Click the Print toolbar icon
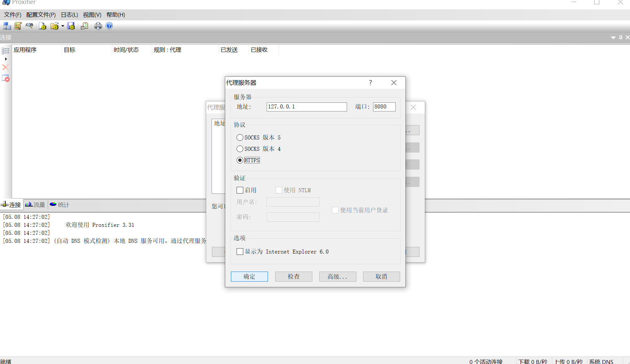 [x=98, y=26]
